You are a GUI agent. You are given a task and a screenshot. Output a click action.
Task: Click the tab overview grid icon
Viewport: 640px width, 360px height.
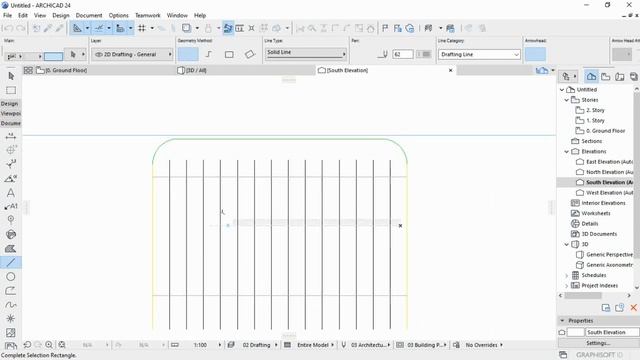pos(28,70)
